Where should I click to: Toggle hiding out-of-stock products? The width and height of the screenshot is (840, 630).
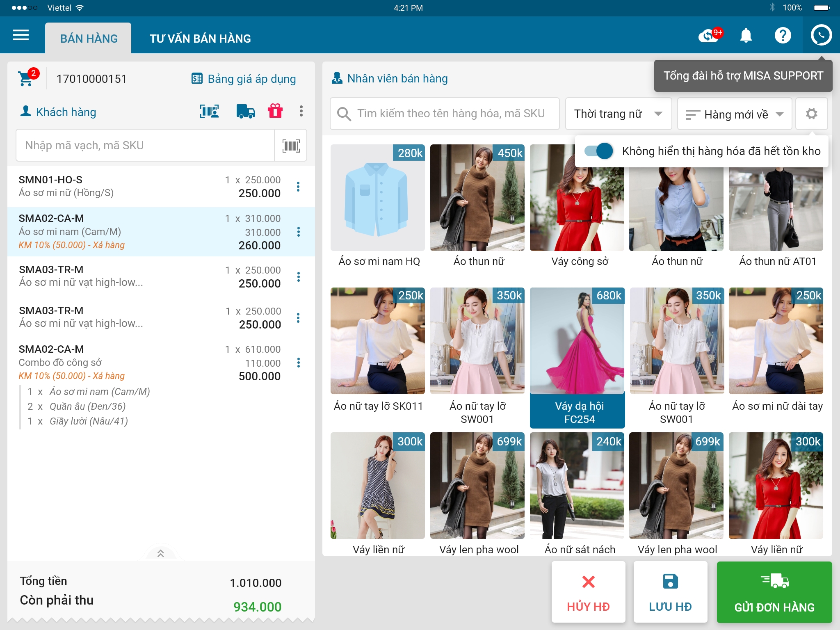pyautogui.click(x=599, y=151)
